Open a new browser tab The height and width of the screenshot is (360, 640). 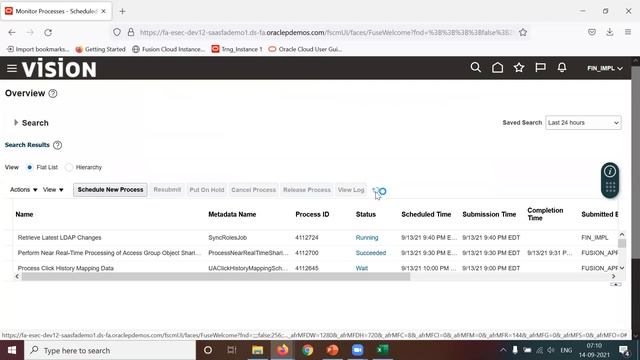click(x=122, y=11)
